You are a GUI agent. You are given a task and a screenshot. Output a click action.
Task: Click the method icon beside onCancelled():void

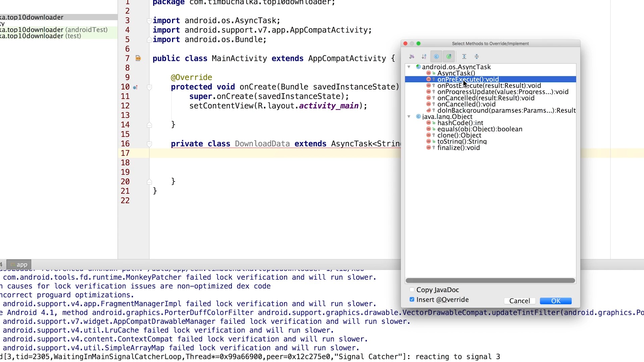[429, 104]
